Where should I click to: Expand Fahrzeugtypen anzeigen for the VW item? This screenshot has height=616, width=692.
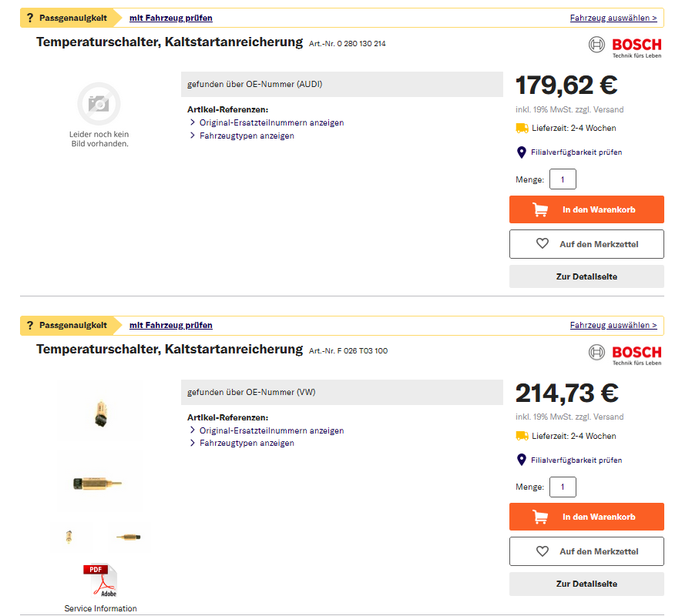[247, 443]
